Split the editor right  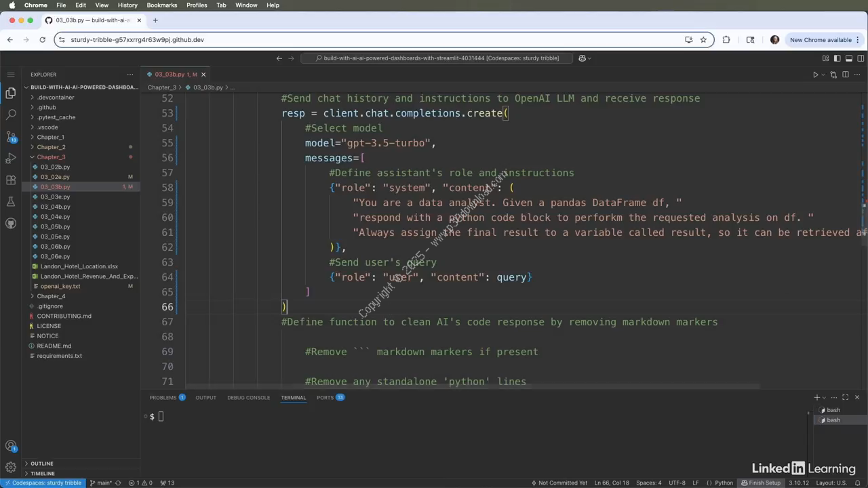click(846, 75)
